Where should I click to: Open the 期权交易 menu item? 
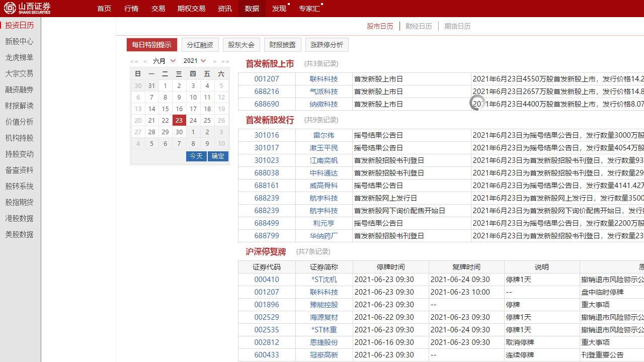point(192,8)
